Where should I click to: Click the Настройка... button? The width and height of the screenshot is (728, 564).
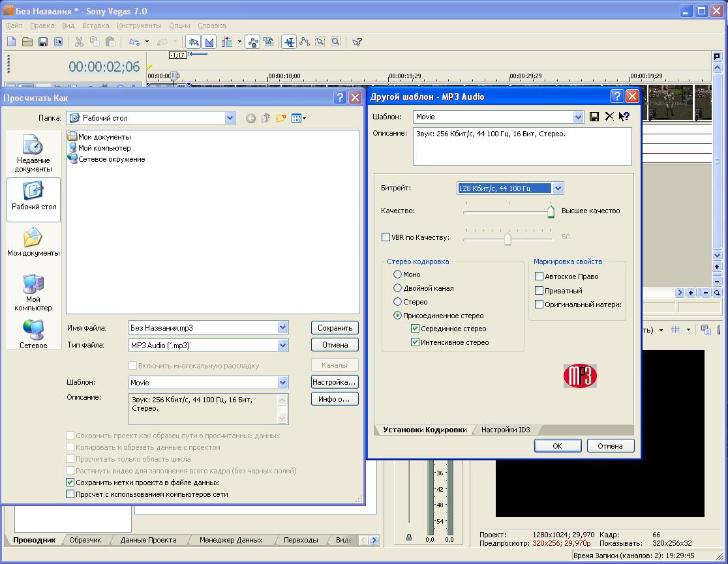(335, 382)
